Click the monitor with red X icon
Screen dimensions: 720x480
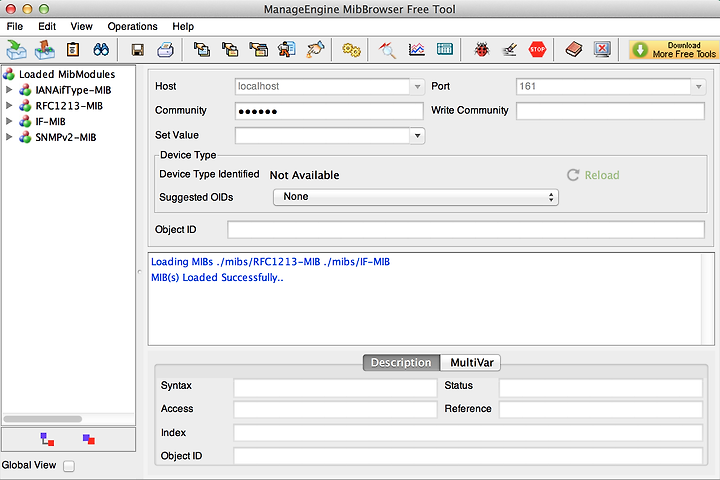tap(602, 50)
